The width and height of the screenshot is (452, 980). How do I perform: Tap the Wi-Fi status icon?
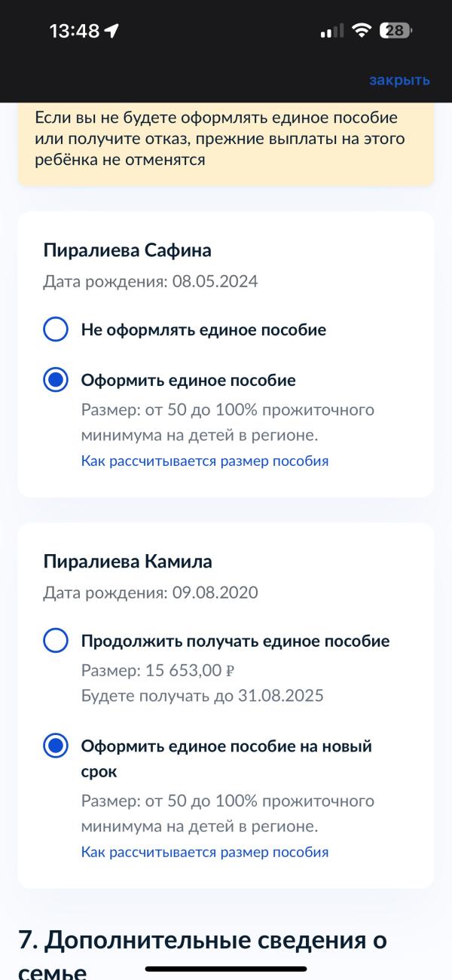(x=362, y=31)
